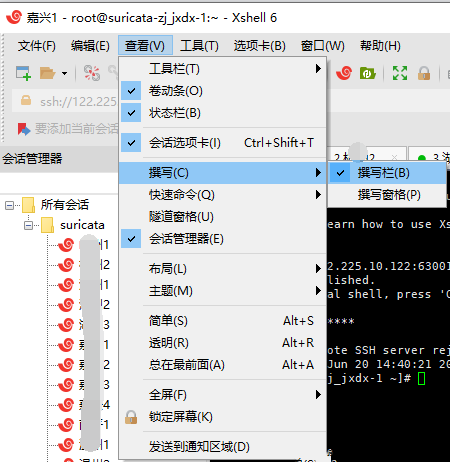Image resolution: width=450 pixels, height=462 pixels.
Task: Toggle the 状态栏(B) checked option
Action: click(x=222, y=113)
